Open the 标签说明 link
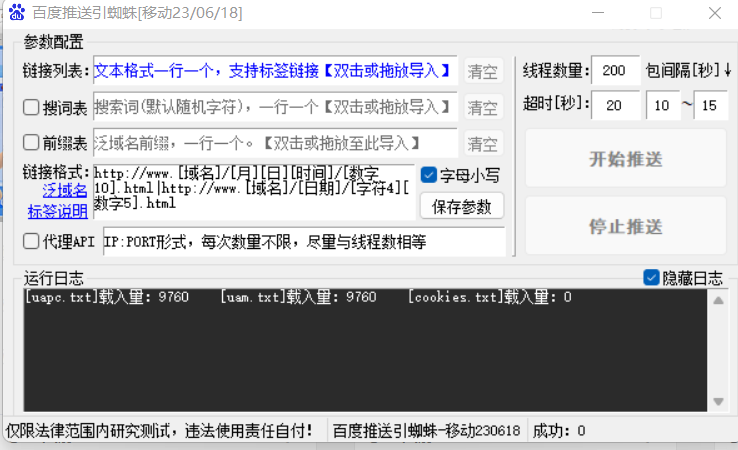Viewport: 738px width, 450px height. pyautogui.click(x=57, y=210)
